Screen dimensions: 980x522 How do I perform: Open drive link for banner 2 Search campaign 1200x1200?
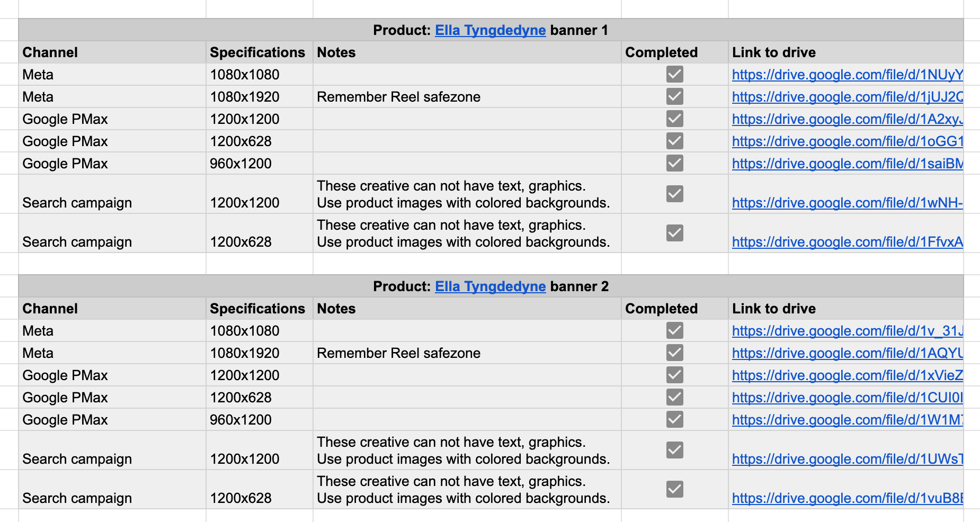[x=847, y=459]
